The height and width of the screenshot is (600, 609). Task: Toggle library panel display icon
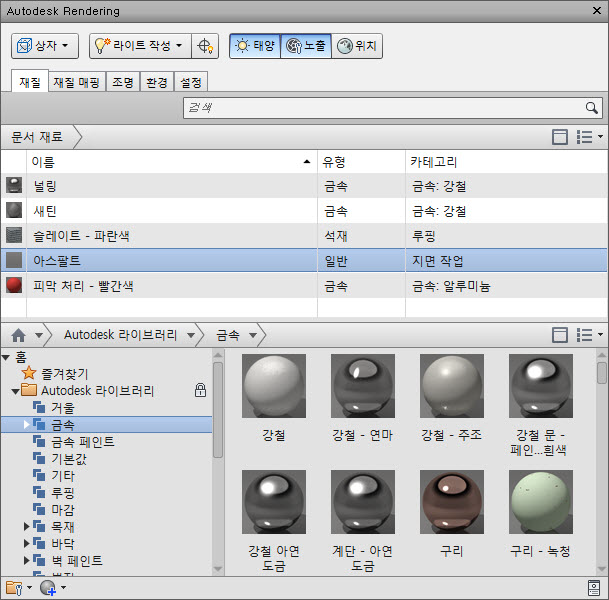point(560,335)
